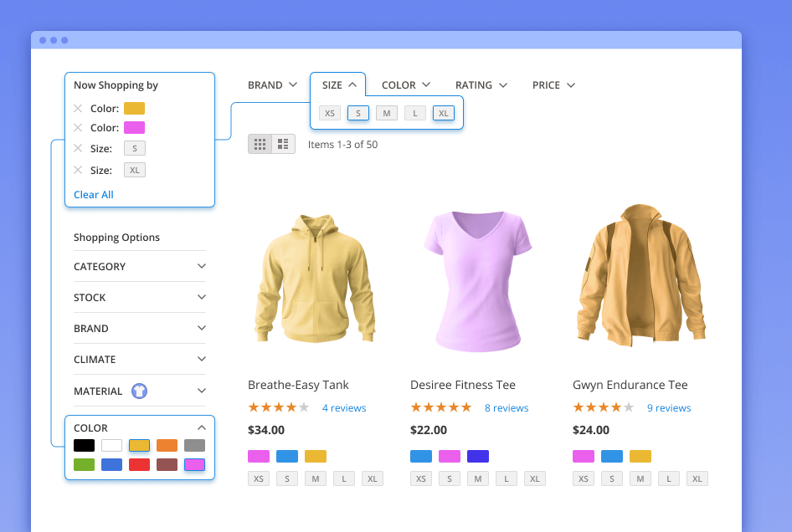Remove the yellow Color filter
792x532 pixels.
pos(77,108)
